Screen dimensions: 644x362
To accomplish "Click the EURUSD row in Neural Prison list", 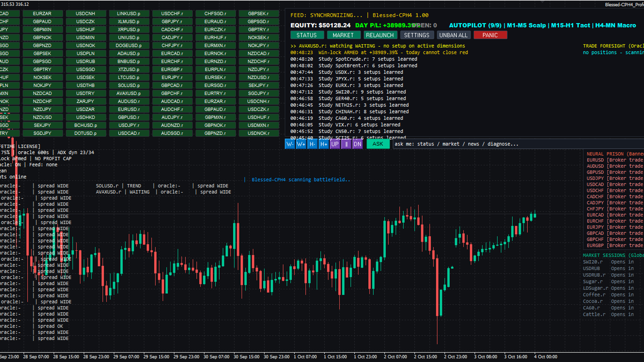I will 615,160.
